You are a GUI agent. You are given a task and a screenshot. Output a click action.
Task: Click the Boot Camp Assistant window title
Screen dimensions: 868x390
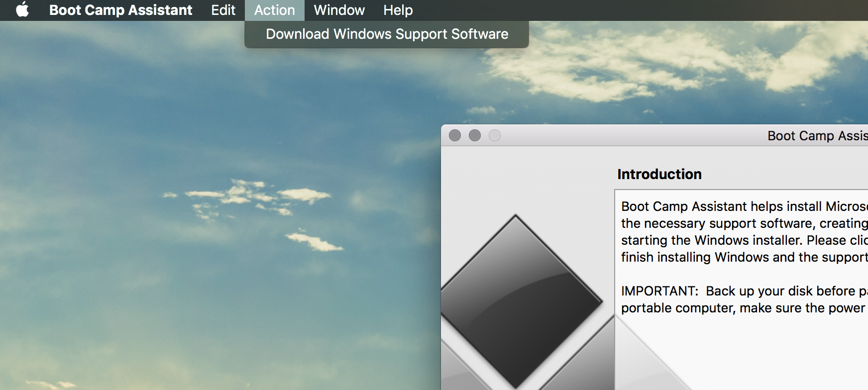tap(817, 136)
